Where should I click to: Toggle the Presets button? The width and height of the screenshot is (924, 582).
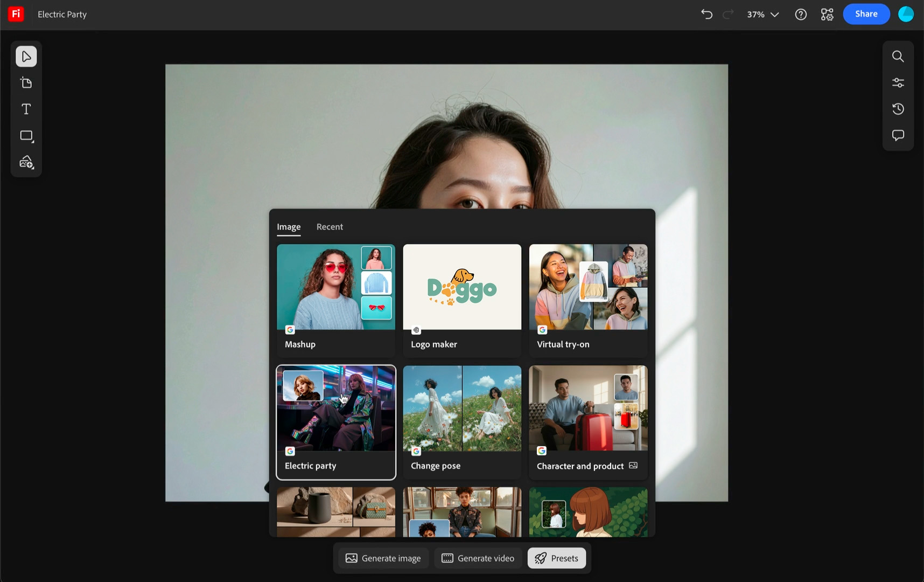(x=556, y=558)
